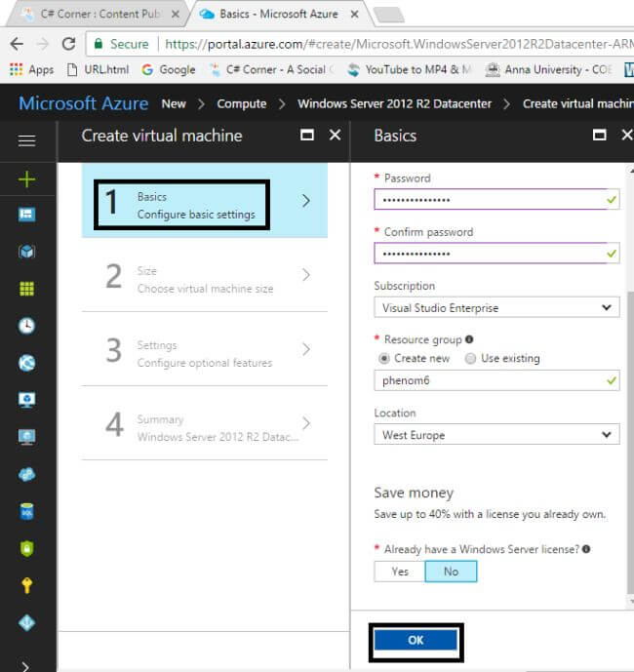Close the Create virtual machine blade
Image resolution: width=634 pixels, height=672 pixels.
point(335,135)
